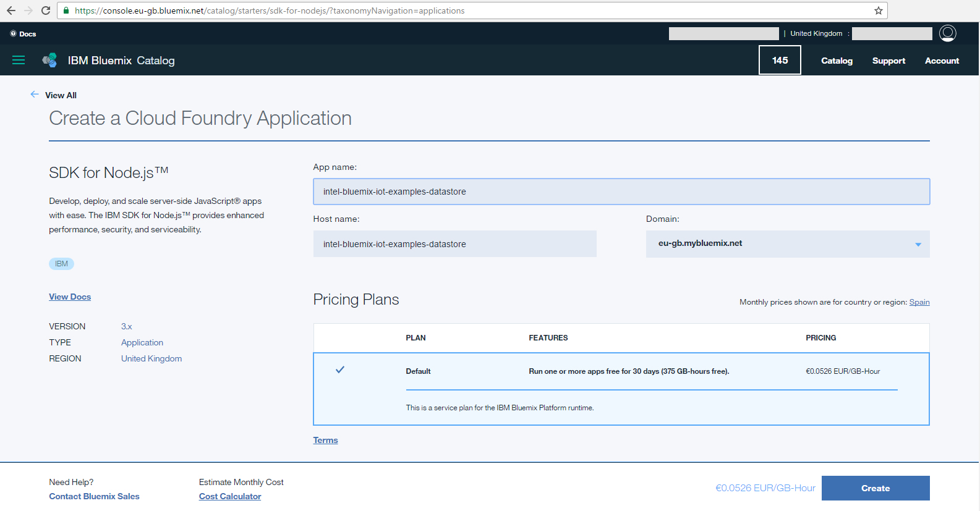
Task: Open the Terms link
Action: [x=325, y=440]
